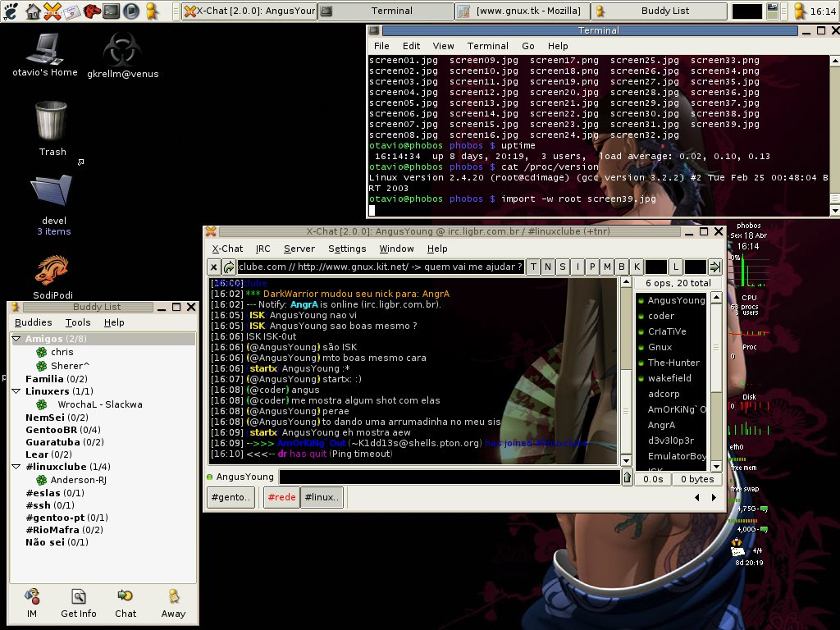Open the Go menu in Terminal

(528, 46)
